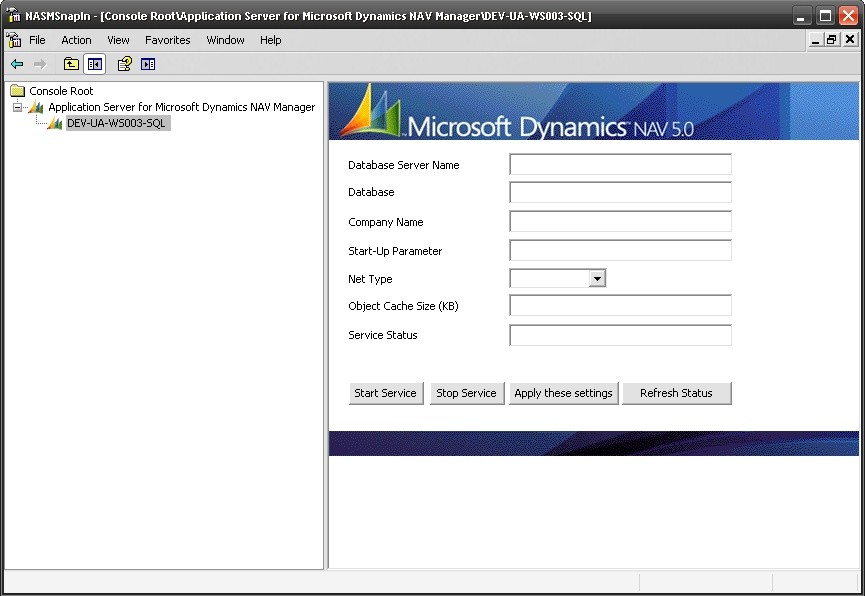Click the "Start-Up Parameter" label
Screen dimensions: 865x596
coord(395,251)
